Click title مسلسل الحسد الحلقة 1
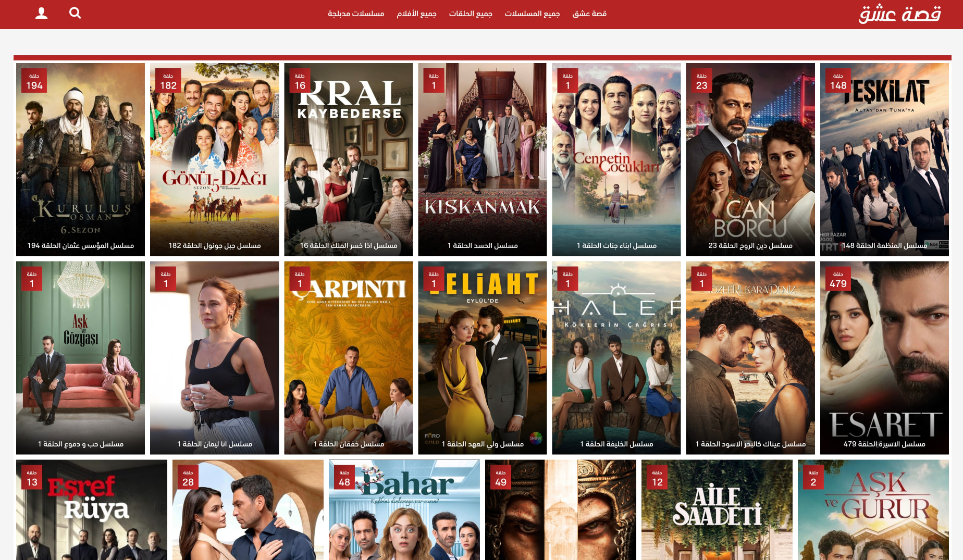The image size is (963, 560). coord(483,245)
